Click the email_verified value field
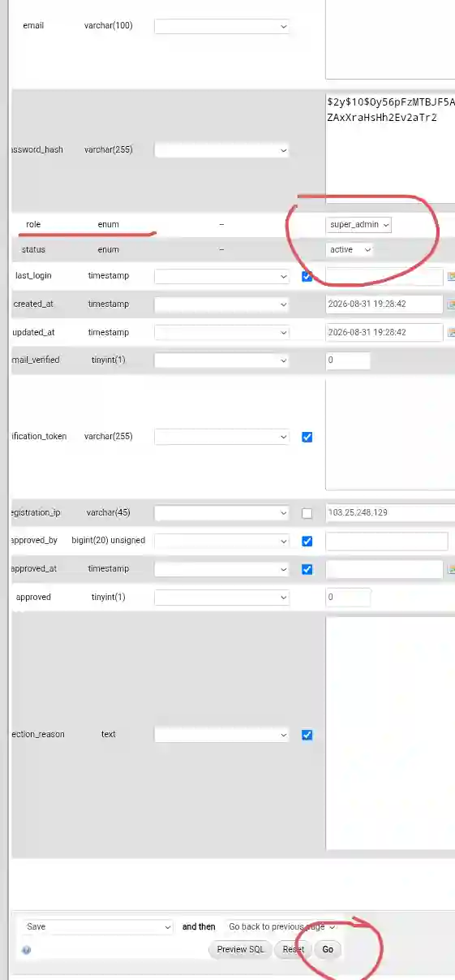Viewport: 455px width, 980px height. [348, 360]
